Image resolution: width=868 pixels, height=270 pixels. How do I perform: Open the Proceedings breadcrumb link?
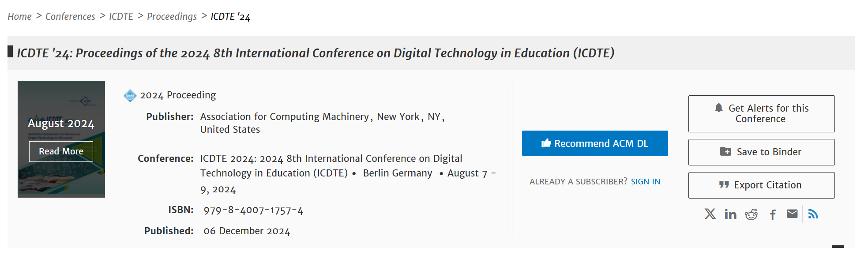[172, 17]
